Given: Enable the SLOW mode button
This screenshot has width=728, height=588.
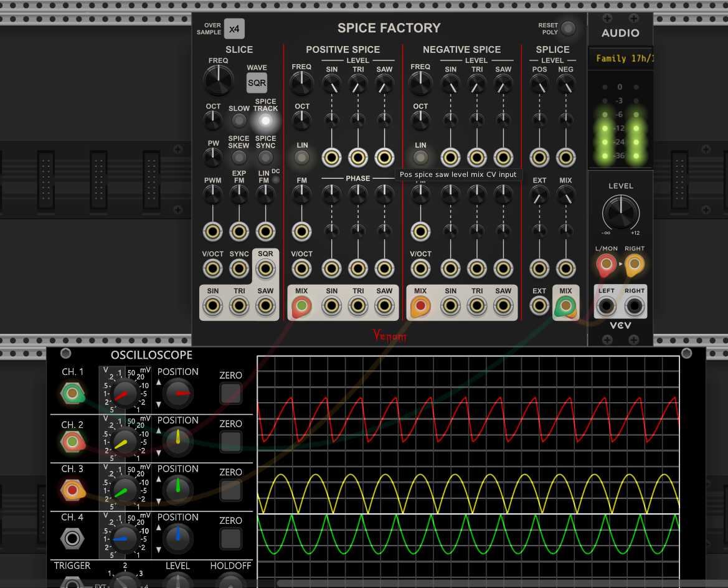Looking at the screenshot, I should (x=239, y=120).
